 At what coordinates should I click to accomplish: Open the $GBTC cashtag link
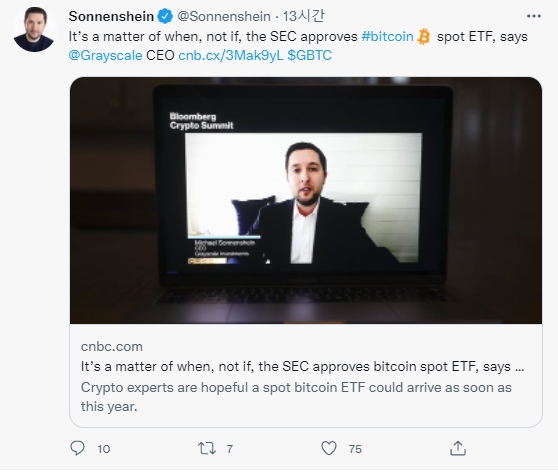[x=309, y=56]
